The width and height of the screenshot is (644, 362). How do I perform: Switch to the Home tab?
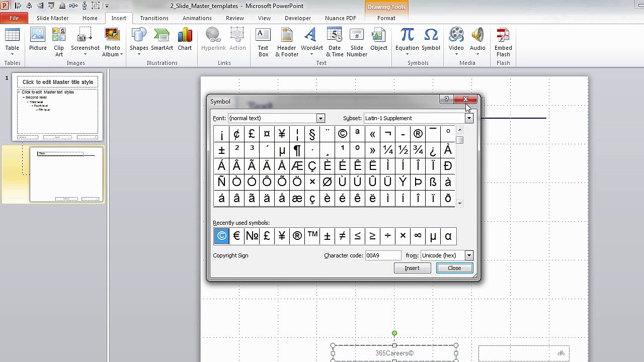coord(90,18)
